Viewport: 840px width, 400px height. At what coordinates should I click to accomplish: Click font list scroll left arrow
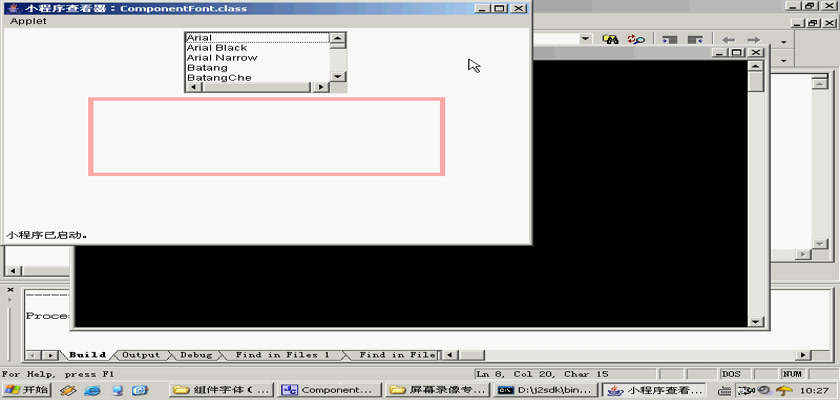pyautogui.click(x=192, y=87)
